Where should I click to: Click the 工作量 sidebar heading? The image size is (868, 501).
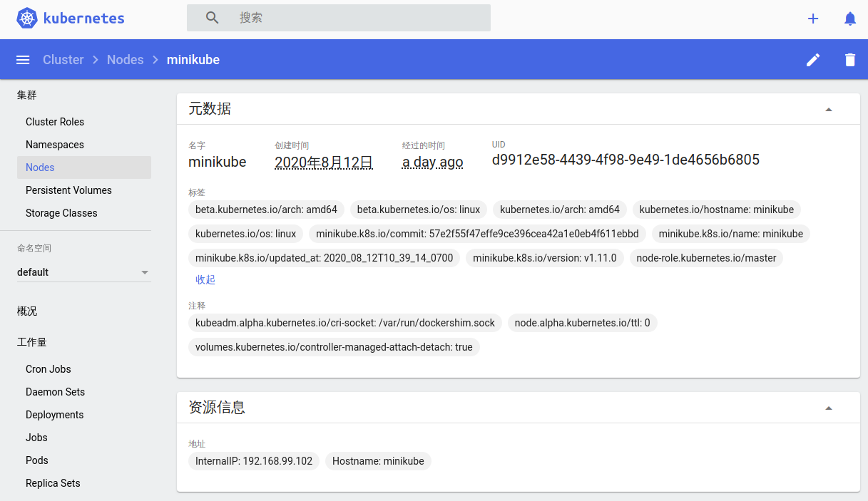32,342
